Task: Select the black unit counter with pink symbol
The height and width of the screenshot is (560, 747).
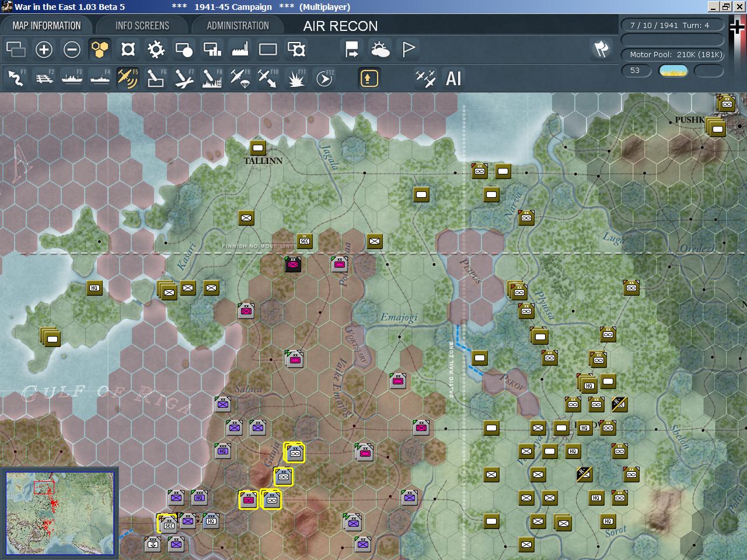Action: (x=293, y=264)
